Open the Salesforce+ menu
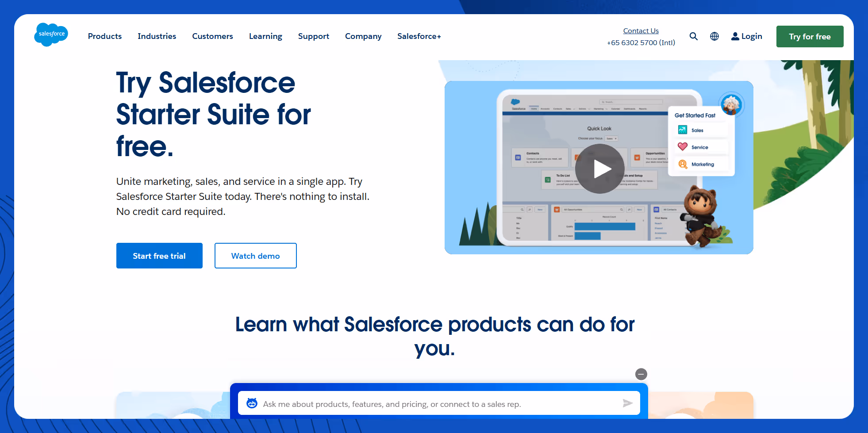 tap(419, 36)
